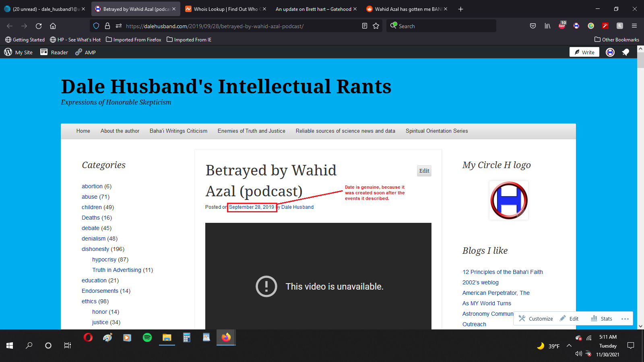Click the Edit button beside post title
Screen dimensions: 644x362
coord(424,171)
